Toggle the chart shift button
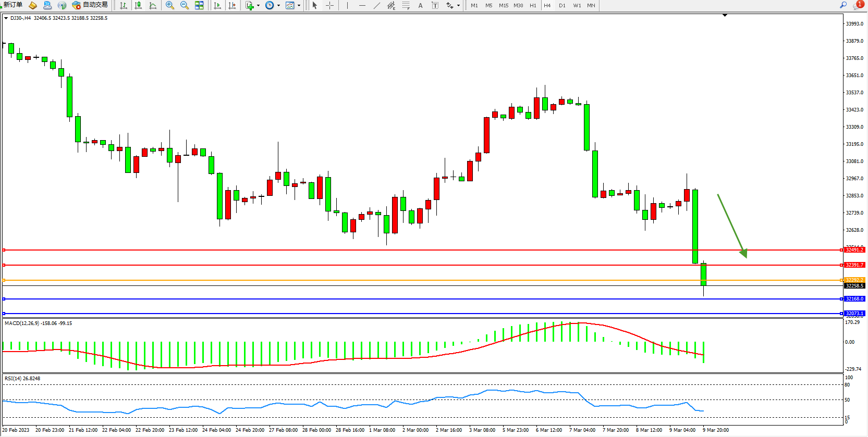Screen dimensions: 868x437 [232, 5]
